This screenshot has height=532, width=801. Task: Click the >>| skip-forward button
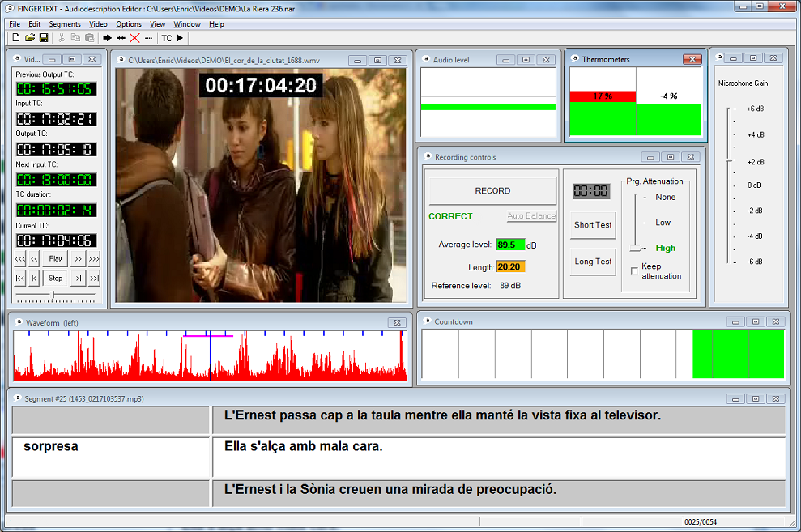click(94, 279)
